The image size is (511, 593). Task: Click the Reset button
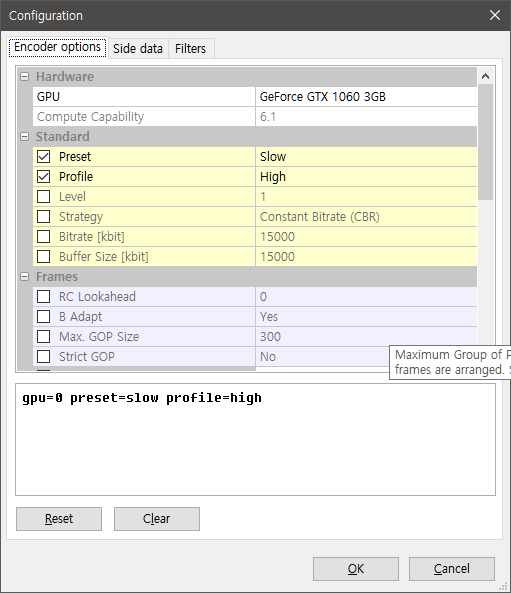click(59, 519)
